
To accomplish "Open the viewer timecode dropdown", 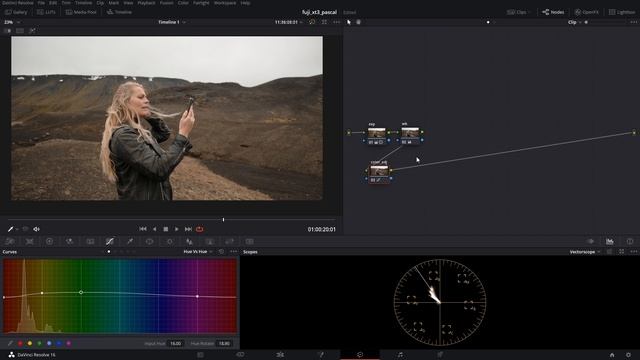I will click(x=289, y=22).
